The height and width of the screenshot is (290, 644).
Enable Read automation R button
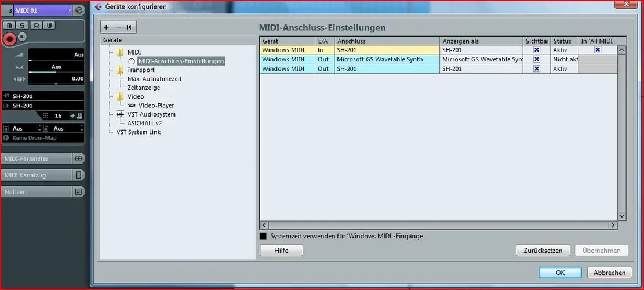(x=36, y=26)
